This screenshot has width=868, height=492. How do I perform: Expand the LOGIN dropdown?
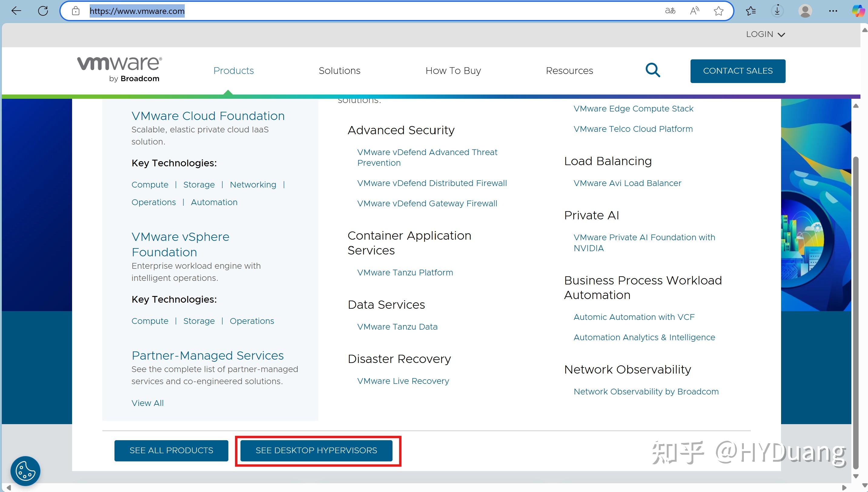click(765, 34)
